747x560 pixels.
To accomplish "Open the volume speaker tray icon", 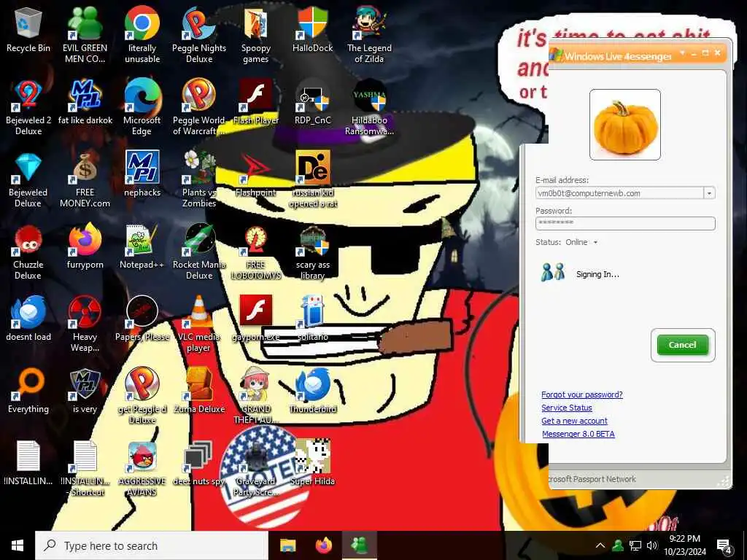I will point(653,545).
